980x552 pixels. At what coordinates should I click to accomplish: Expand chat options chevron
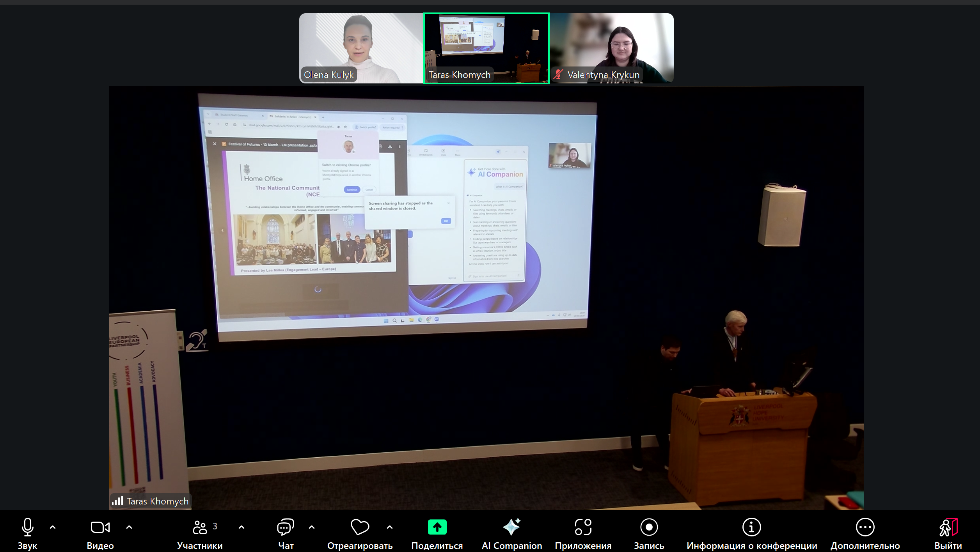pos(312,527)
